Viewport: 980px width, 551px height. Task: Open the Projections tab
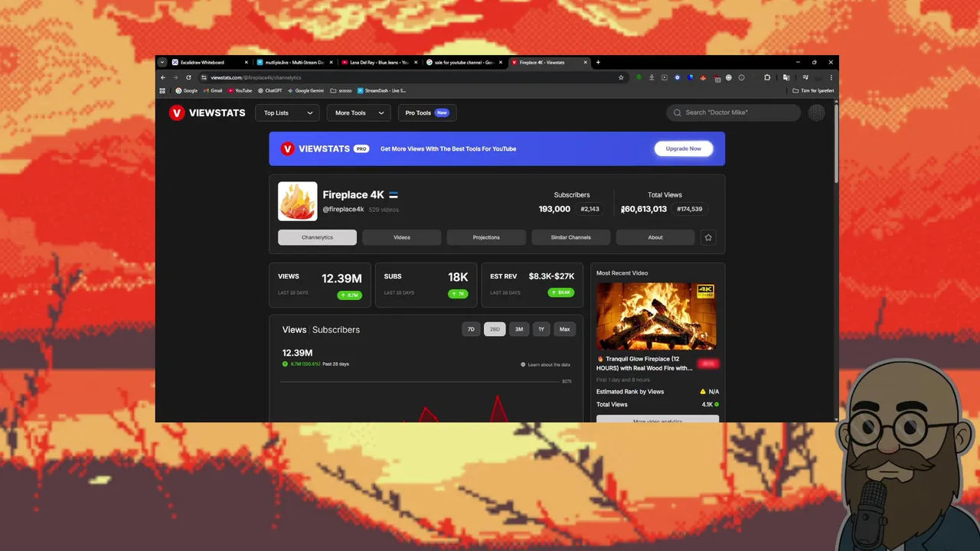tap(486, 237)
